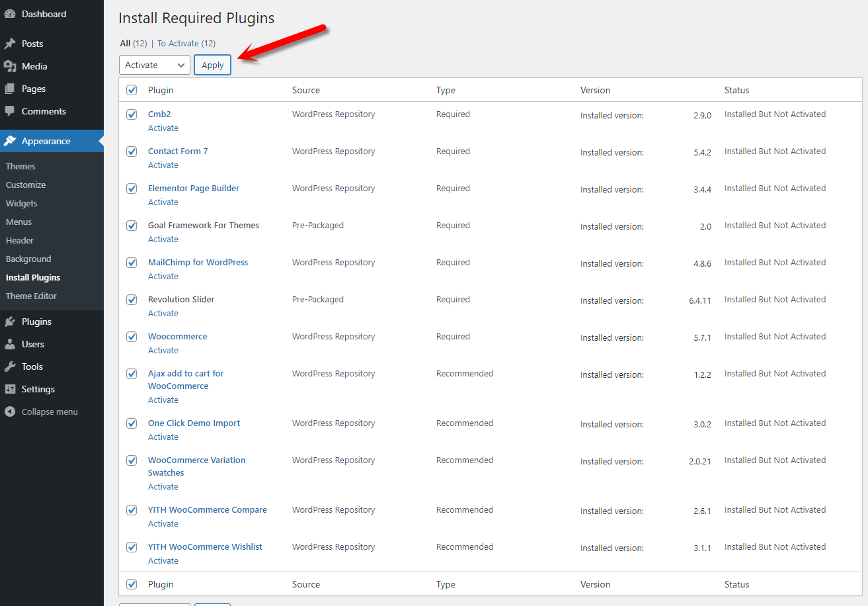The height and width of the screenshot is (606, 868).
Task: Click the Version column header at top
Action: click(596, 90)
